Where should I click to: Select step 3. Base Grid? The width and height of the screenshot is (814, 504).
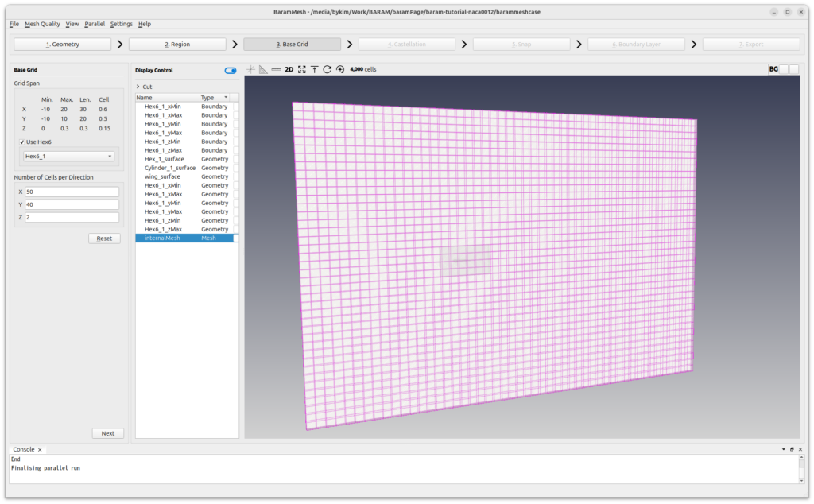tap(292, 44)
